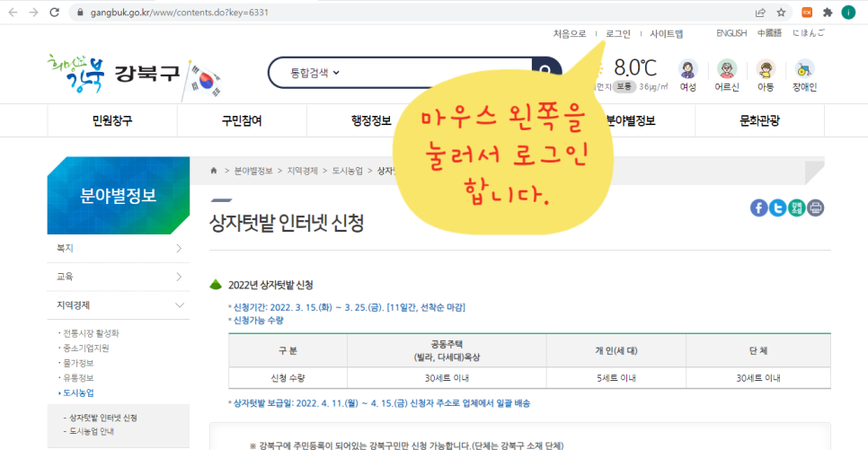868x450 pixels.
Task: Open 상자텃밭 인터넷 신청 submenu item
Action: (103, 418)
